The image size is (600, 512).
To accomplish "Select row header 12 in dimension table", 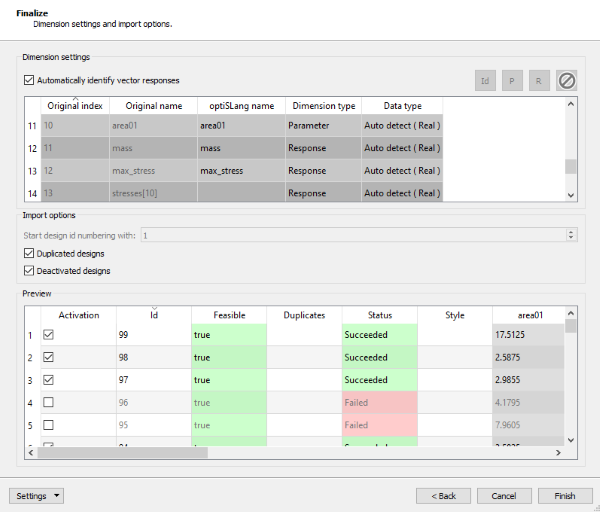I will pos(33,148).
